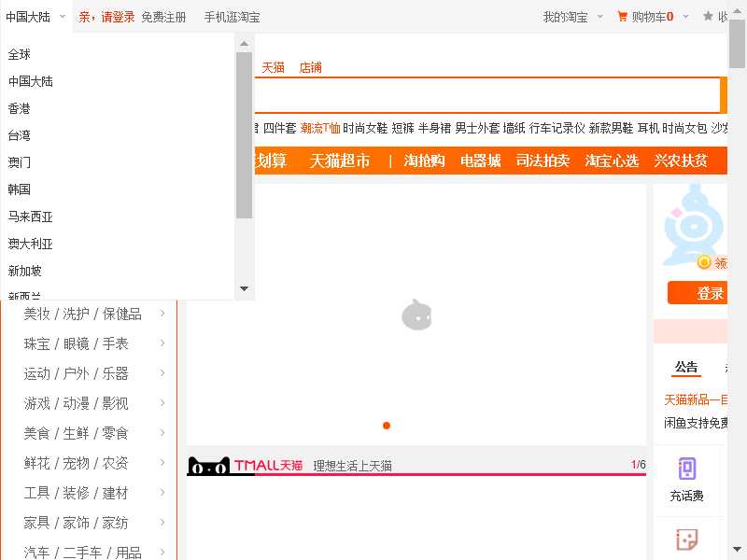This screenshot has height=560, width=747.
Task: Expand the 鲜花 / 宠物 / 农资 category arrow
Action: (x=162, y=463)
